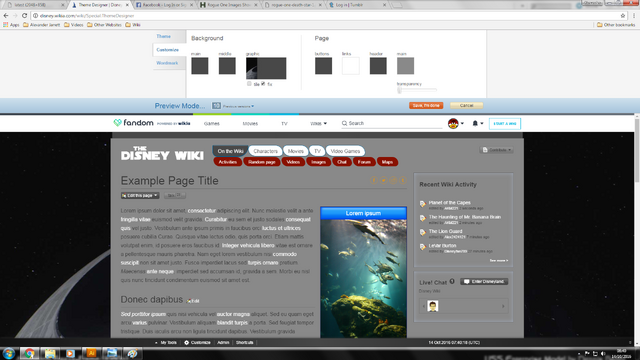
Task: Open Chrome from the taskbar
Action: pos(29,353)
